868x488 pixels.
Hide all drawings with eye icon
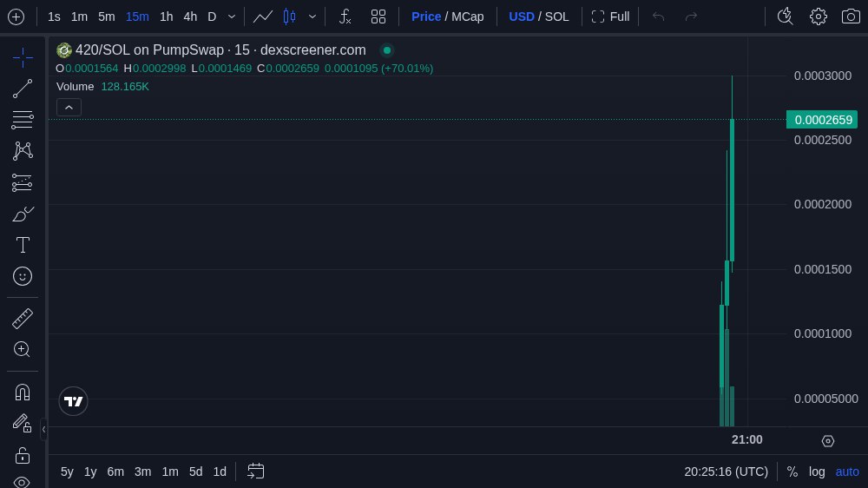[23, 481]
